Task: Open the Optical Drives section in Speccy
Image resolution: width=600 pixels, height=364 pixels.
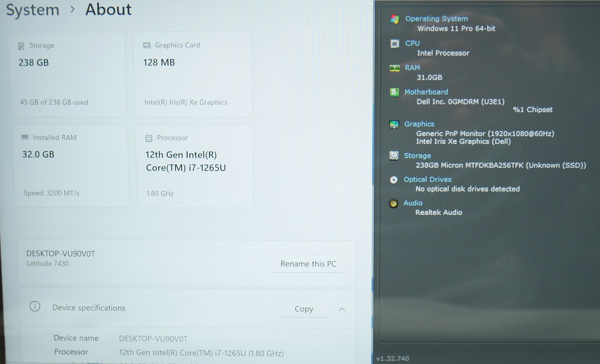Action: (x=427, y=179)
